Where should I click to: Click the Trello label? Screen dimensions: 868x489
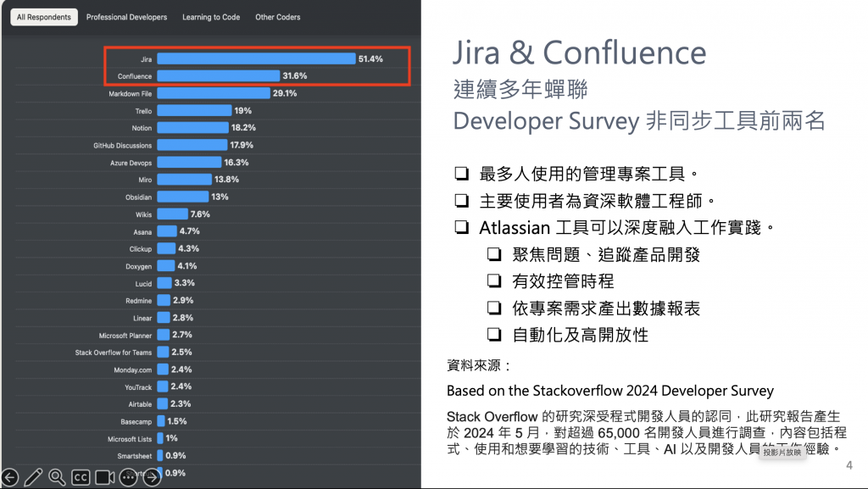tap(143, 111)
